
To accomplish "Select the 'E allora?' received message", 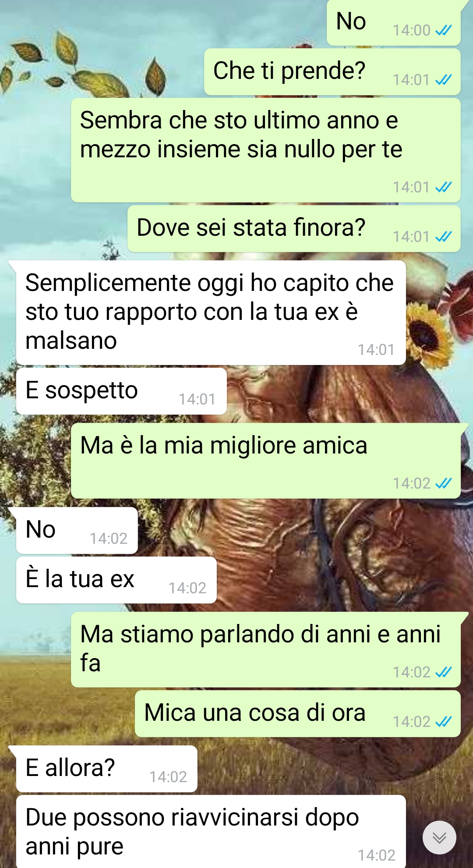I will 106,769.
